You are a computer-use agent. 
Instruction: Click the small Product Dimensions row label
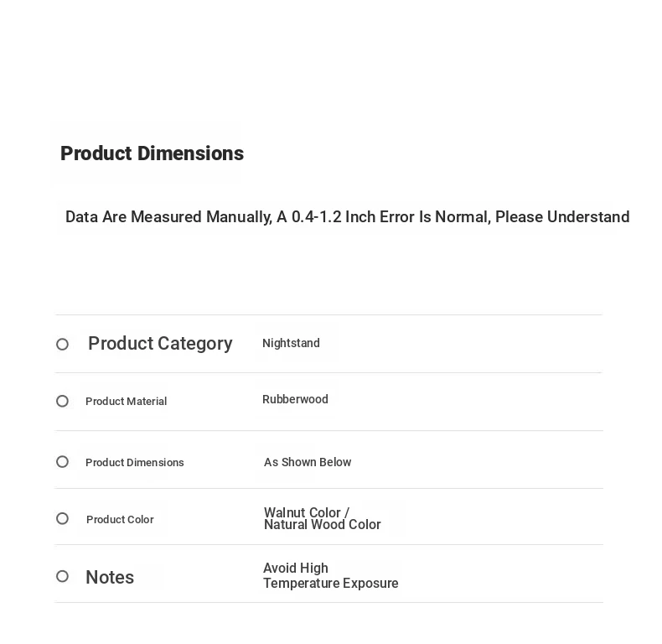134,463
